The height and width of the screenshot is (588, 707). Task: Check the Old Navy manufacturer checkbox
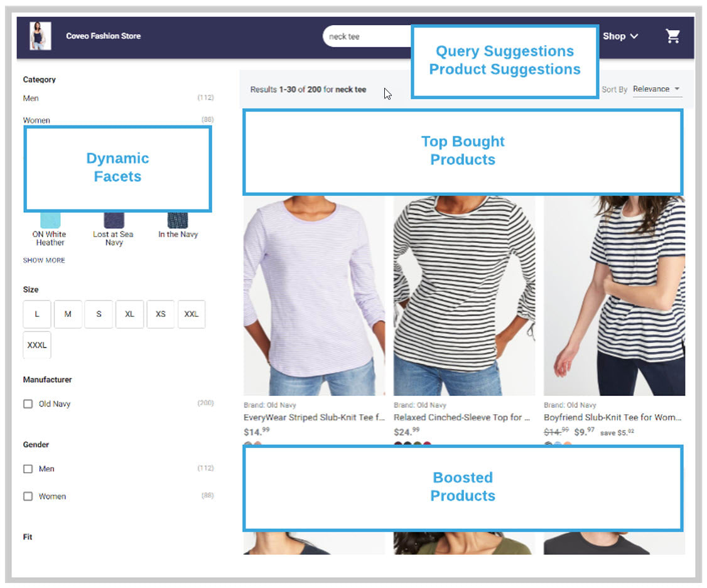click(28, 404)
